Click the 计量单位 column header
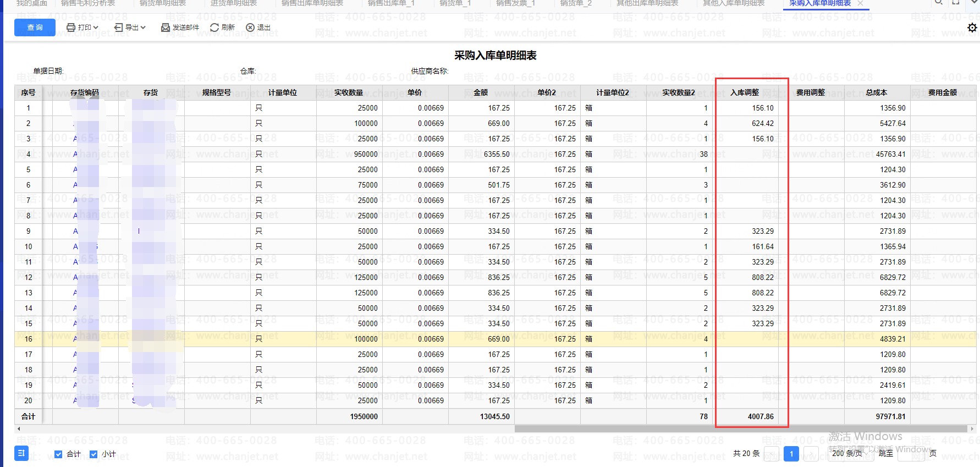Screen dimensions: 980x467 coord(283,92)
